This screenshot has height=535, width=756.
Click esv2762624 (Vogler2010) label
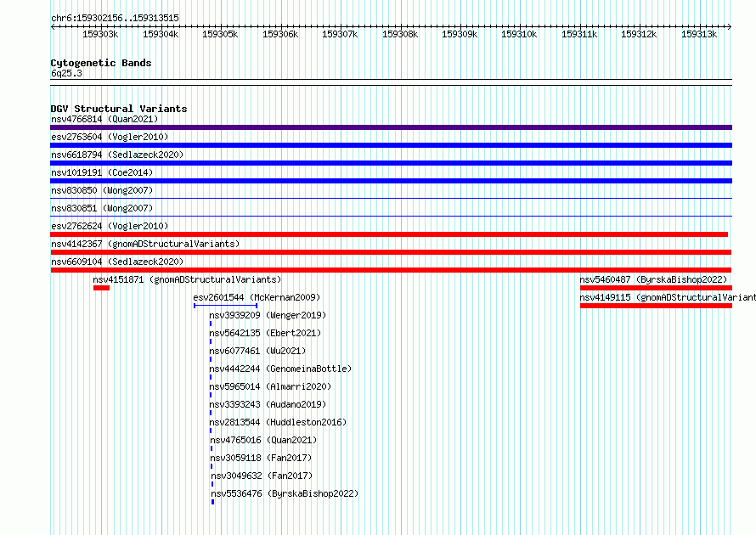[110, 226]
